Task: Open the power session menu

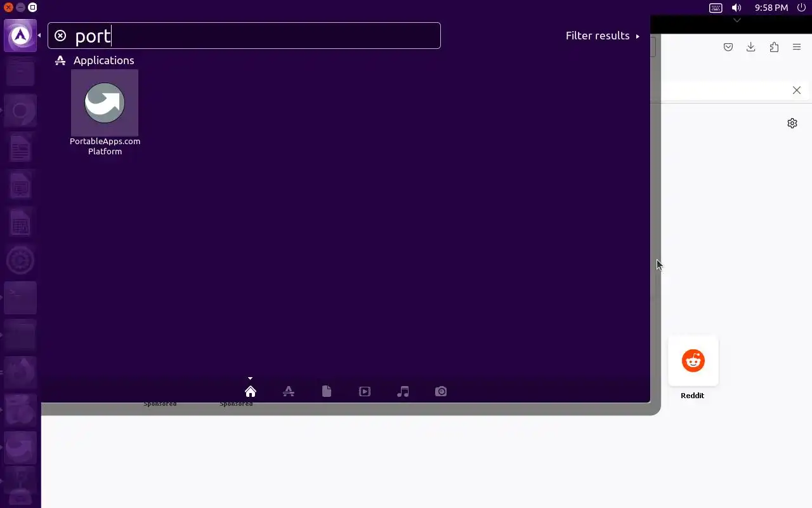Action: point(801,8)
